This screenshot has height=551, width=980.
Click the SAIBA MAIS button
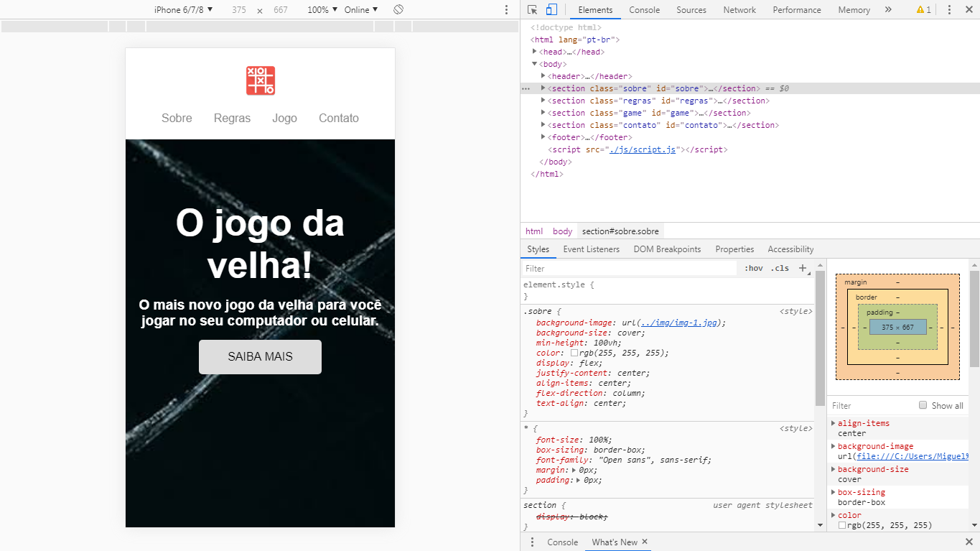tap(260, 357)
